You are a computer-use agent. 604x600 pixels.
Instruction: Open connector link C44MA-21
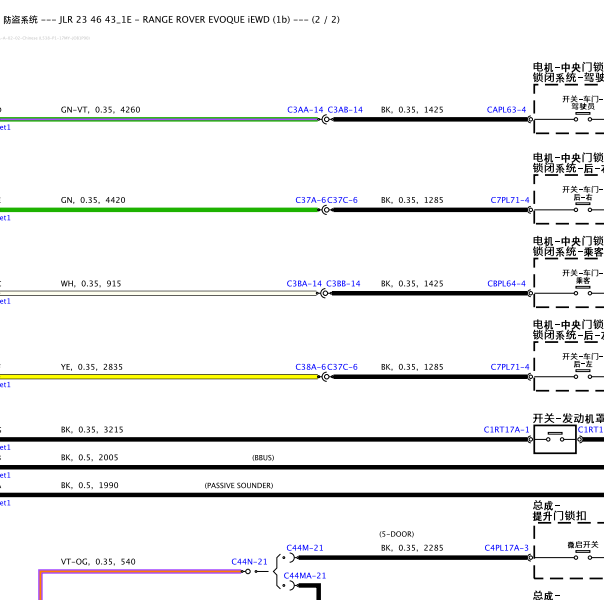(x=305, y=576)
